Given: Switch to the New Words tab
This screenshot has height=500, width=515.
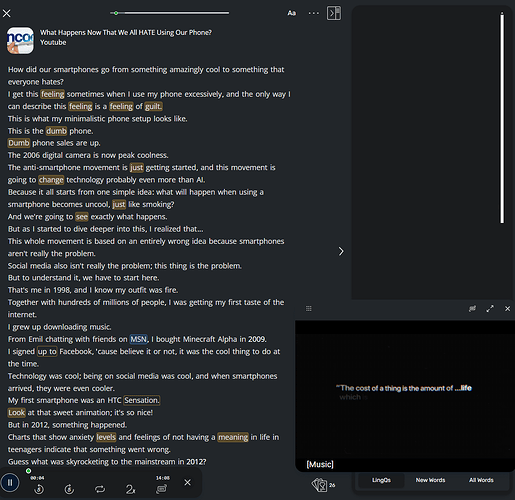Looking at the screenshot, I should pyautogui.click(x=430, y=480).
